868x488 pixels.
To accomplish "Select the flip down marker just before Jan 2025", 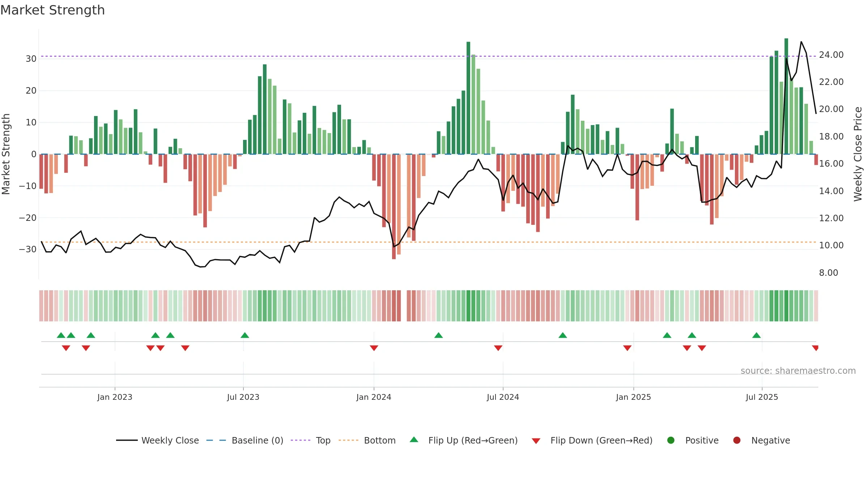I will (627, 348).
